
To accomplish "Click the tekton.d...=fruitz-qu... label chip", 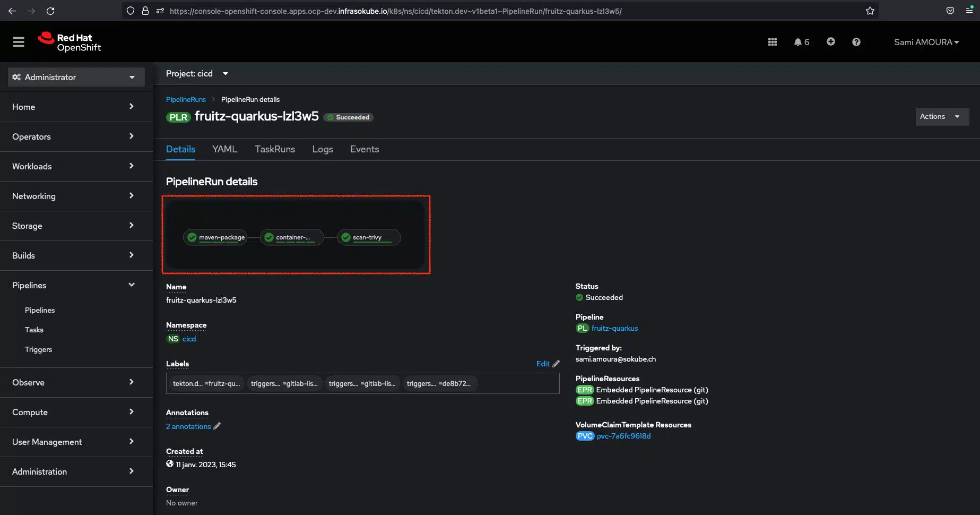I will tap(206, 383).
